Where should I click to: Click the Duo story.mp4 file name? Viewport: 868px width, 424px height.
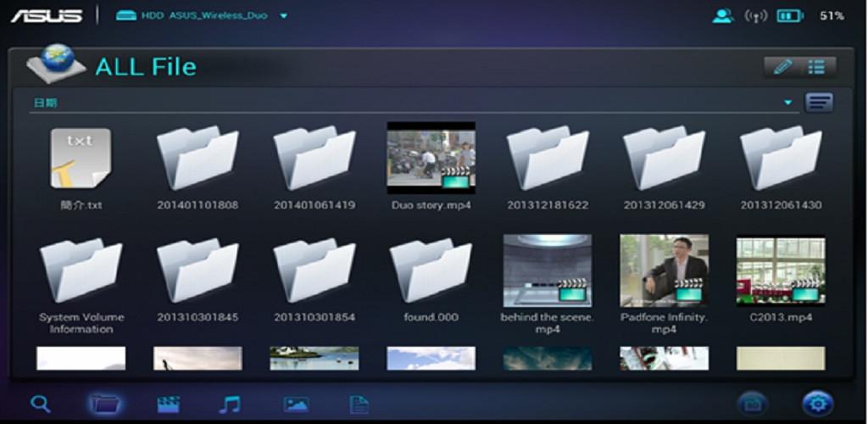[x=431, y=205]
